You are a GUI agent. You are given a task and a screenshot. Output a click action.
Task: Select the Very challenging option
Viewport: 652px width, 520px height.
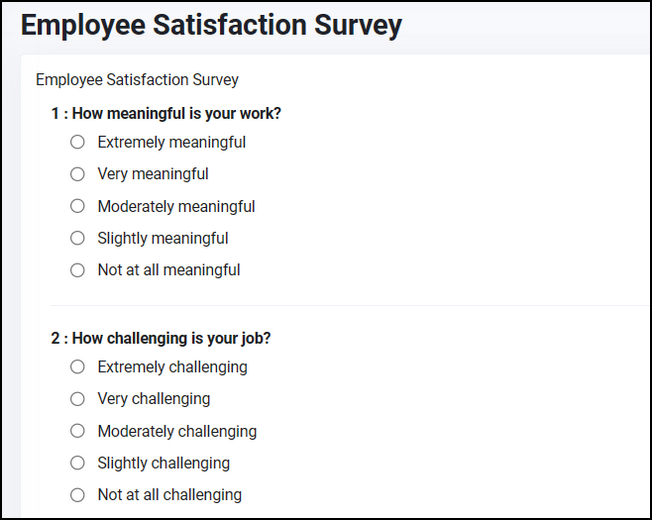click(x=77, y=399)
